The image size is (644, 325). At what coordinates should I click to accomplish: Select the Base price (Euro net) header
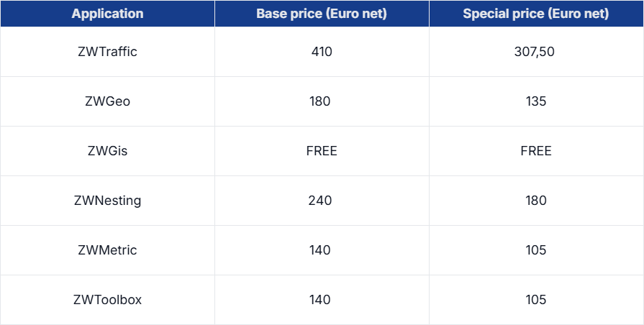pos(322,14)
